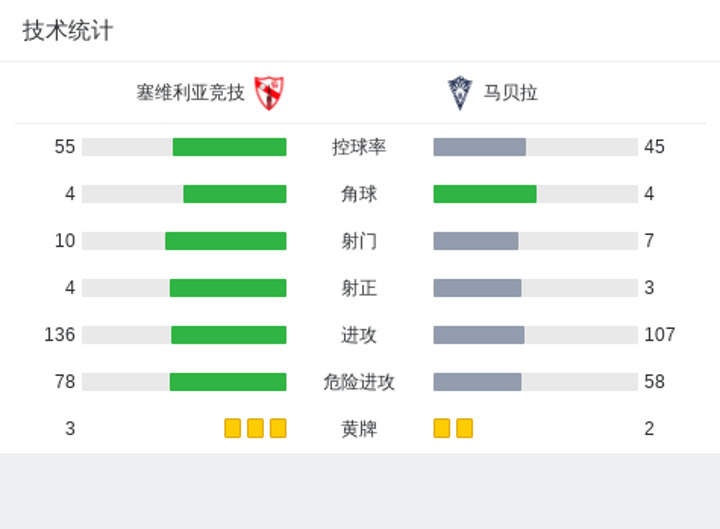Screen dimensions: 720x529
Task: Click the first yellow card of 马贝拉
Action: point(442,428)
